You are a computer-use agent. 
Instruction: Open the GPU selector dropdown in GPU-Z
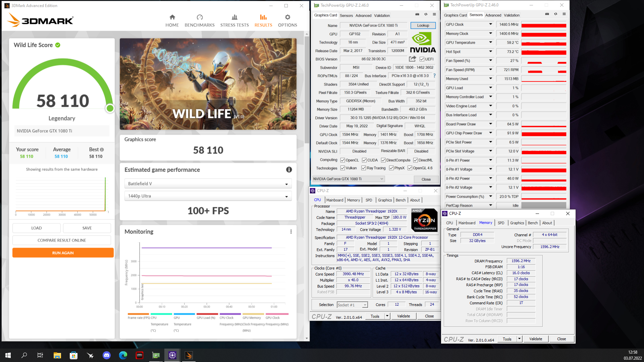[x=348, y=179]
